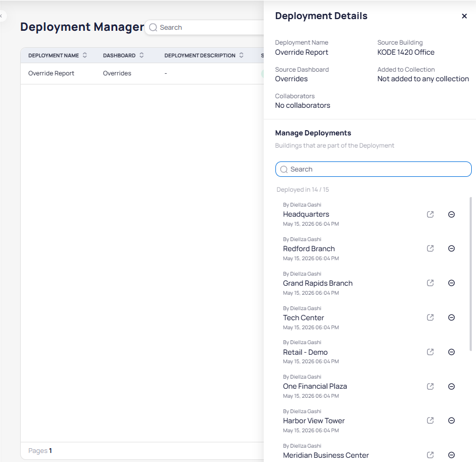The height and width of the screenshot is (462, 476).
Task: Click the Dashboard header label
Action: 119,56
